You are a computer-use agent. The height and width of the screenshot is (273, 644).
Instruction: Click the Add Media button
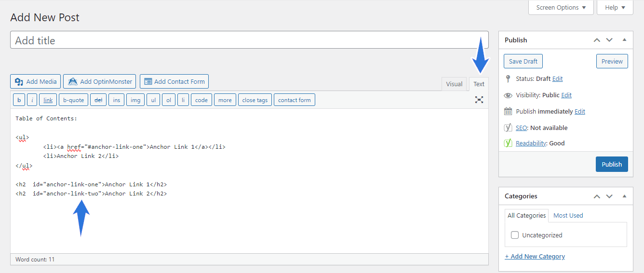[x=36, y=81]
